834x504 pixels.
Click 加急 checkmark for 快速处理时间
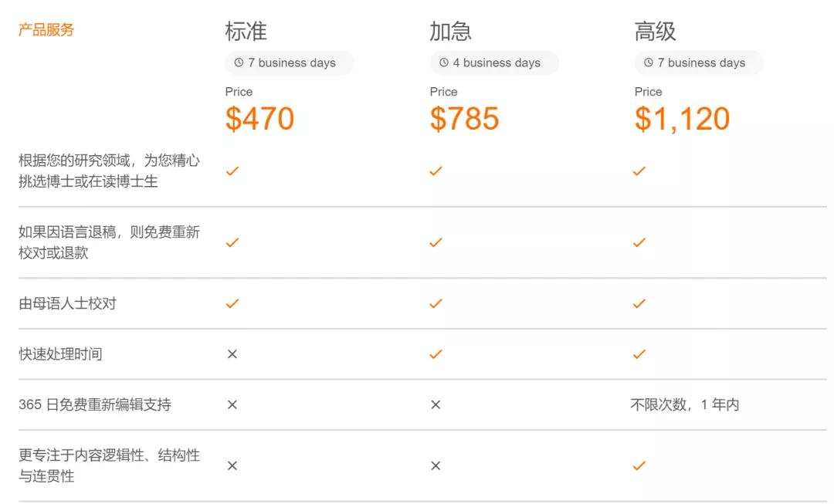pyautogui.click(x=436, y=353)
